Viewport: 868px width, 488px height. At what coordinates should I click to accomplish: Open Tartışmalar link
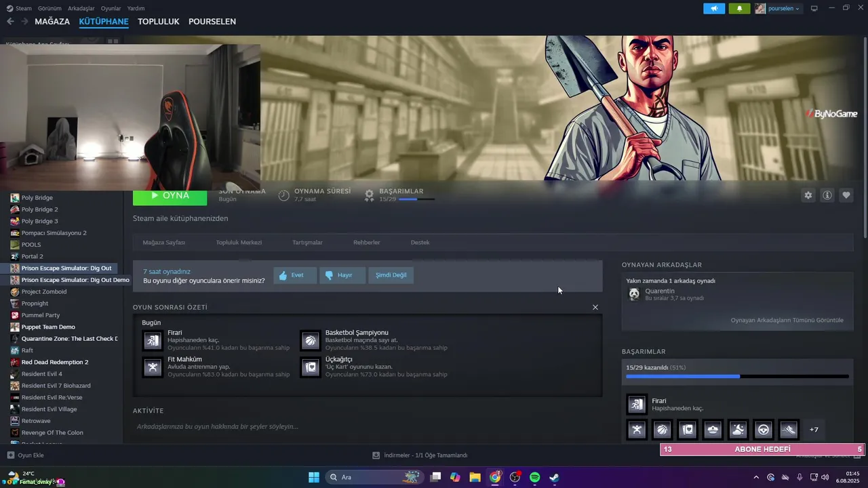307,243
